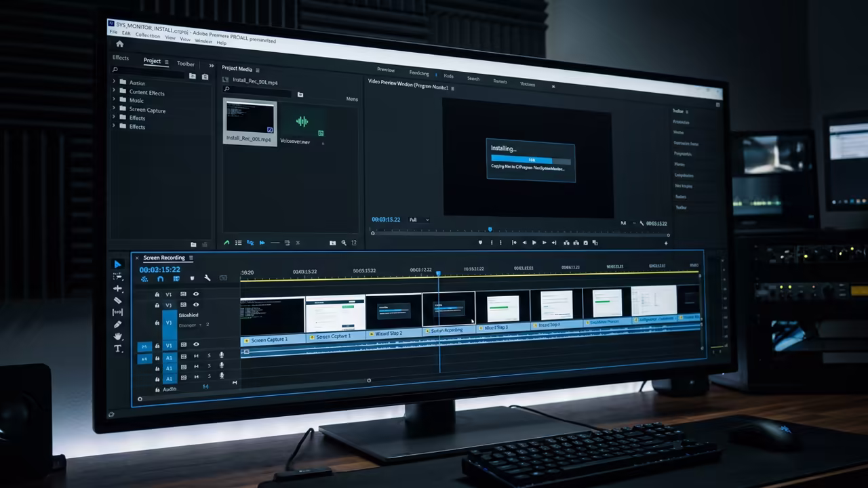Open the Project Media panel menu
This screenshot has height=488, width=868.
pos(258,69)
